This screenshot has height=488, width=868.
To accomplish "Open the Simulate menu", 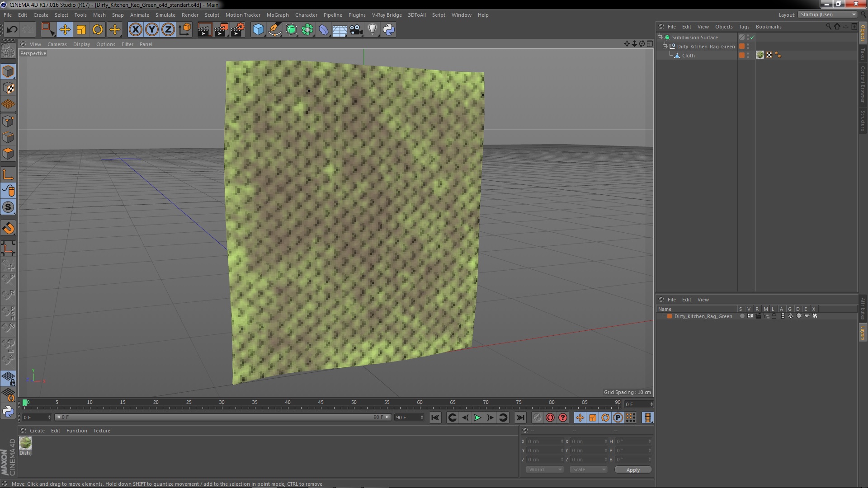I will (165, 15).
